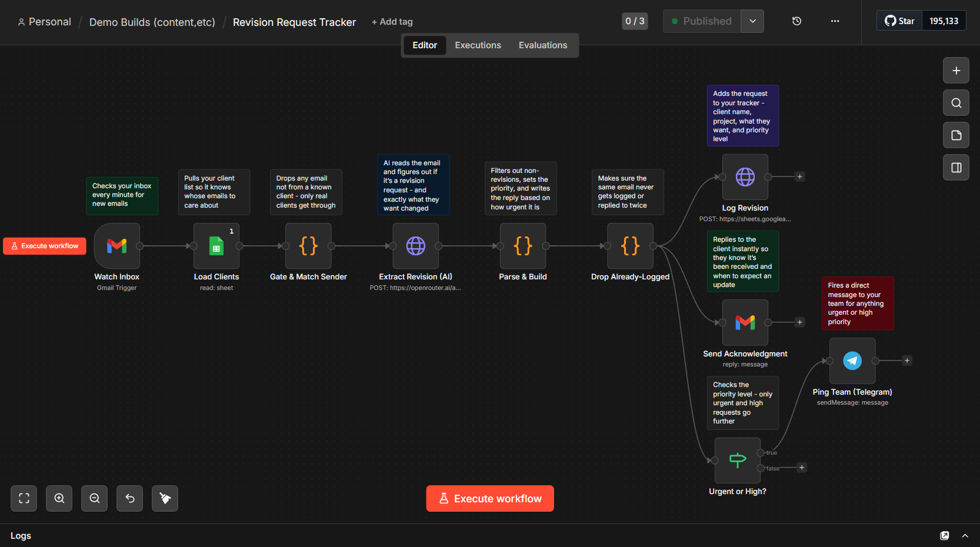
Task: Click the zoom in canvas icon
Action: 59,498
